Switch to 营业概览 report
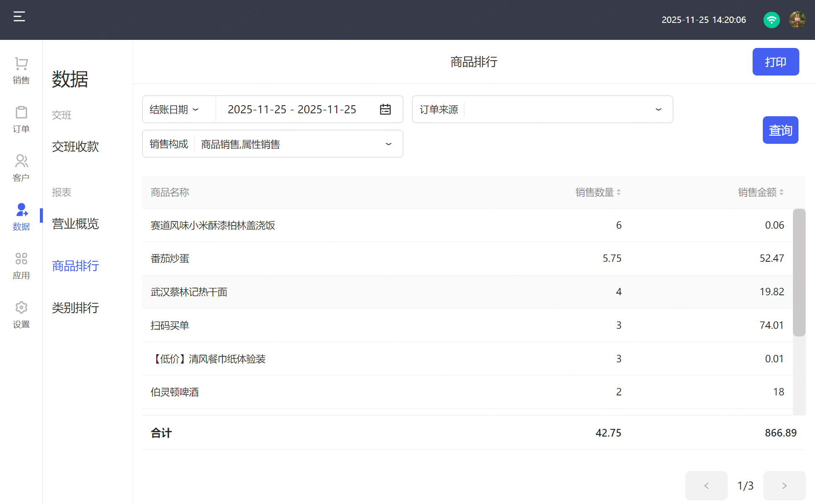The height and width of the screenshot is (504, 815). click(75, 224)
